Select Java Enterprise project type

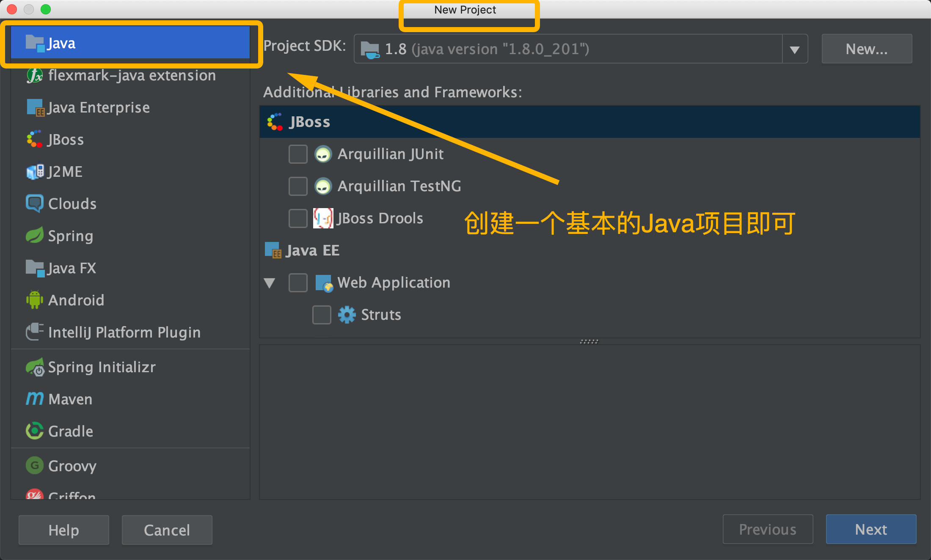click(98, 107)
